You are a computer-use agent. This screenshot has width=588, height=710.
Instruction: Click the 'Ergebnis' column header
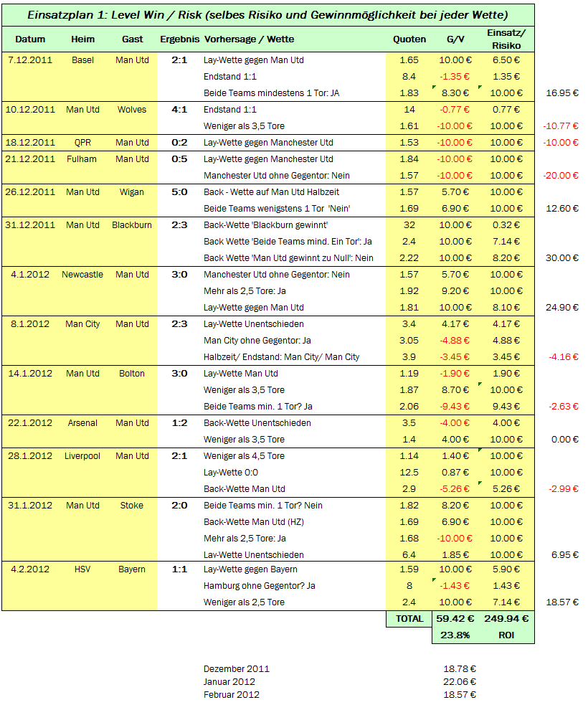(180, 39)
